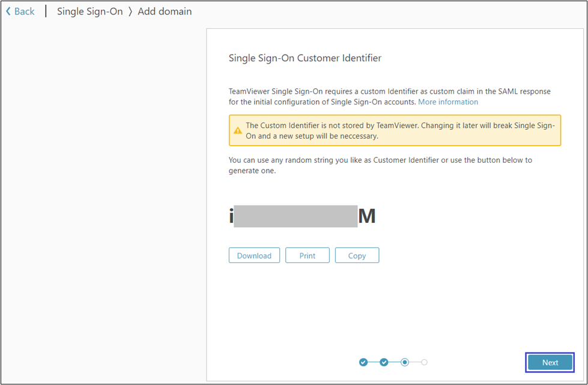This screenshot has height=385, width=588.
Task: Select the Add domain breadcrumb item
Action: pos(164,11)
